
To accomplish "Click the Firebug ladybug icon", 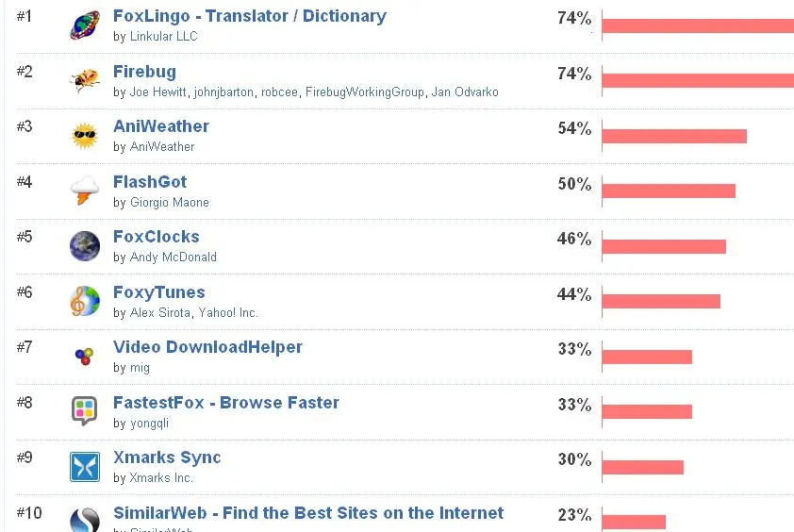I will 85,80.
